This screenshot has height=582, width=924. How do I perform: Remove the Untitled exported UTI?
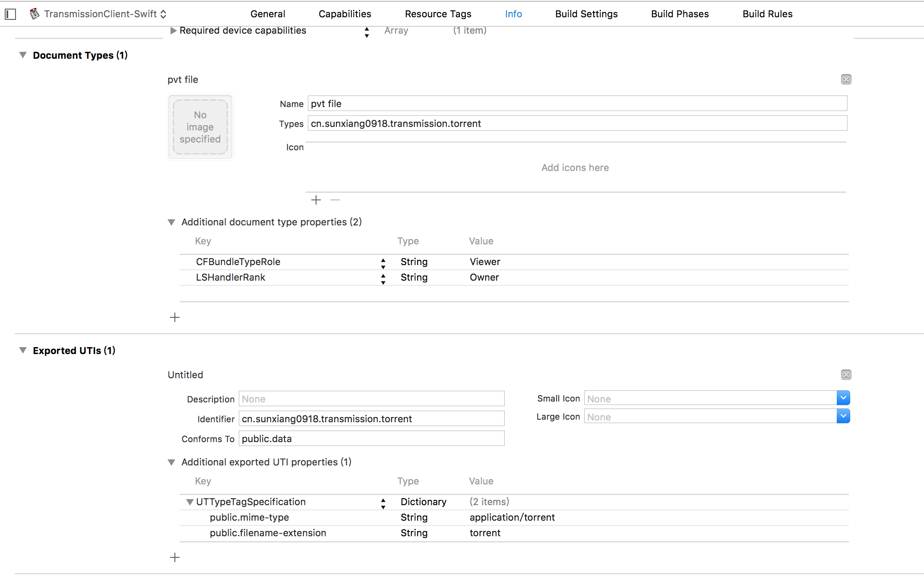(x=846, y=375)
